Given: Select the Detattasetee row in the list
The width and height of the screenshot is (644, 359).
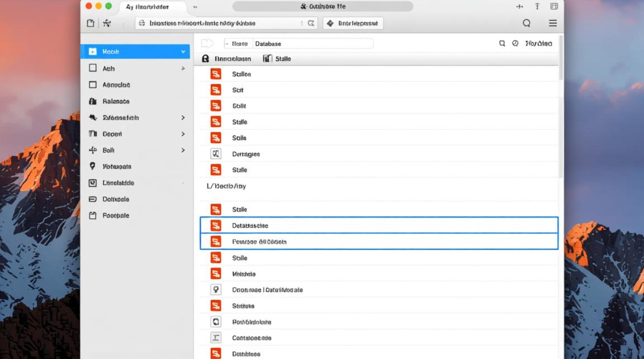Looking at the screenshot, I should click(x=379, y=225).
